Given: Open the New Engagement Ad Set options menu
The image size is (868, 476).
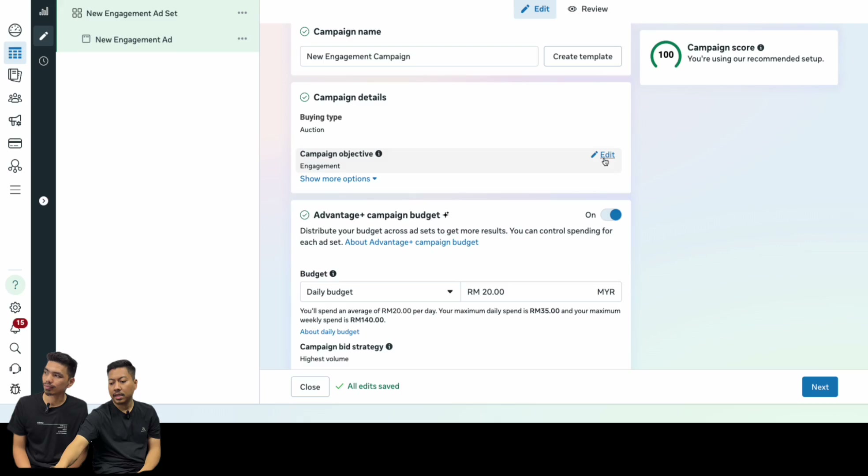Looking at the screenshot, I should [242, 13].
